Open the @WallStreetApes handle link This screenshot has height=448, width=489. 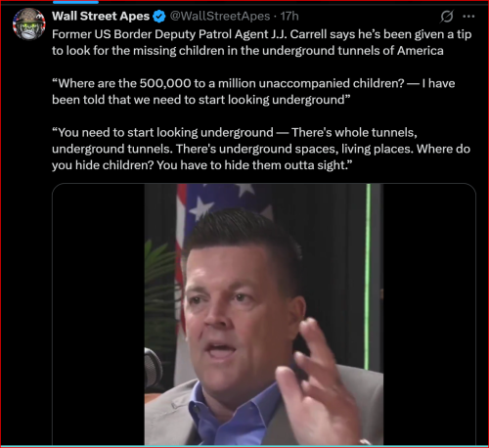pos(220,16)
